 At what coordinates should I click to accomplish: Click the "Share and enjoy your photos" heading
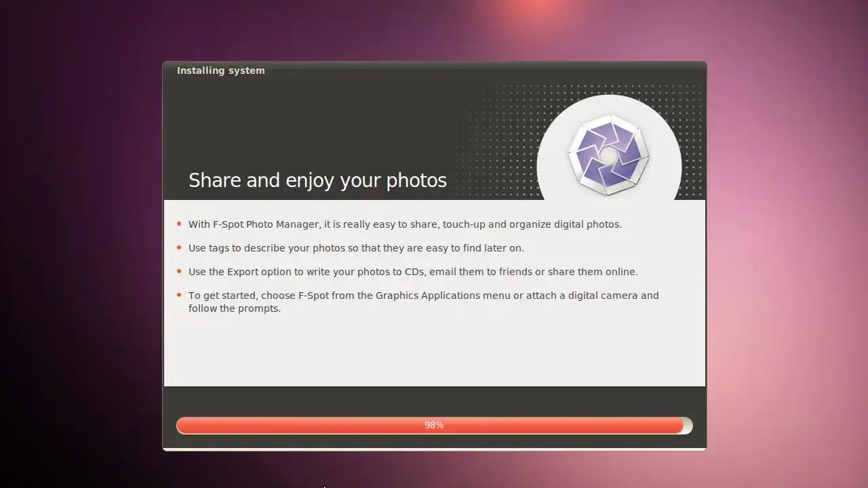[x=317, y=180]
